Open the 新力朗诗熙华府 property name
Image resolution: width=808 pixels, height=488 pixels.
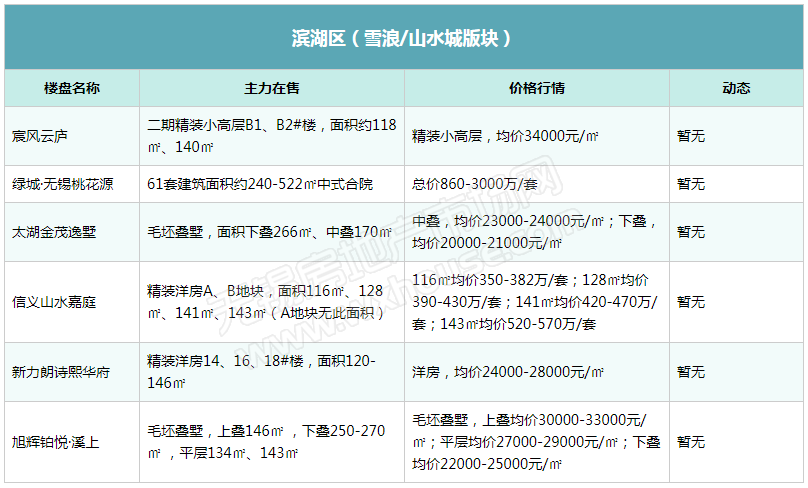(x=61, y=372)
